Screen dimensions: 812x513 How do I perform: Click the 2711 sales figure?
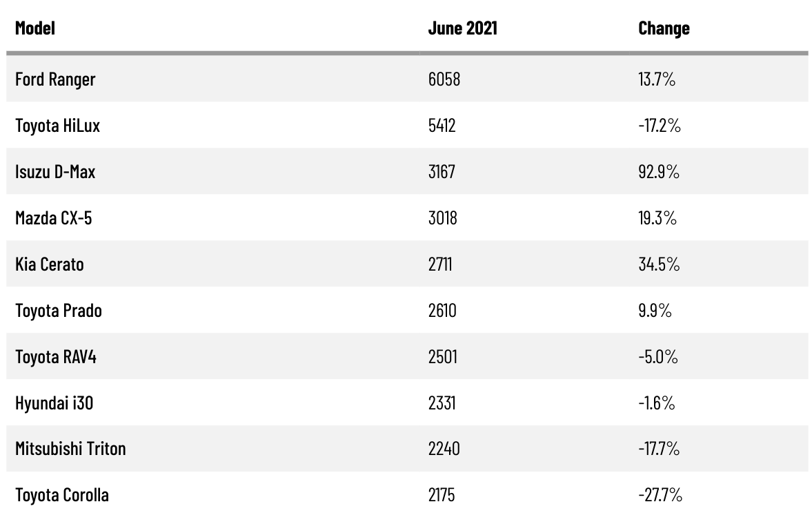pos(440,264)
